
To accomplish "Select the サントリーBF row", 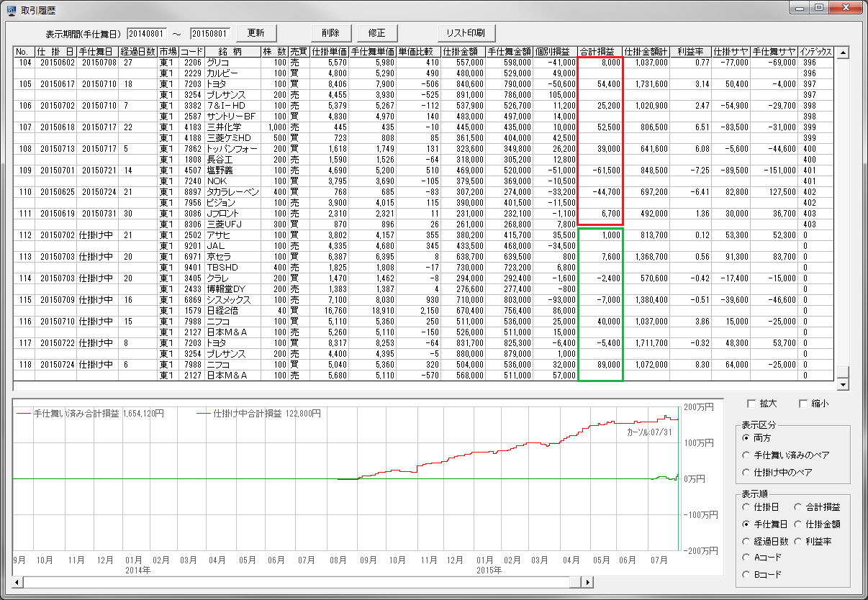I will click(425, 117).
